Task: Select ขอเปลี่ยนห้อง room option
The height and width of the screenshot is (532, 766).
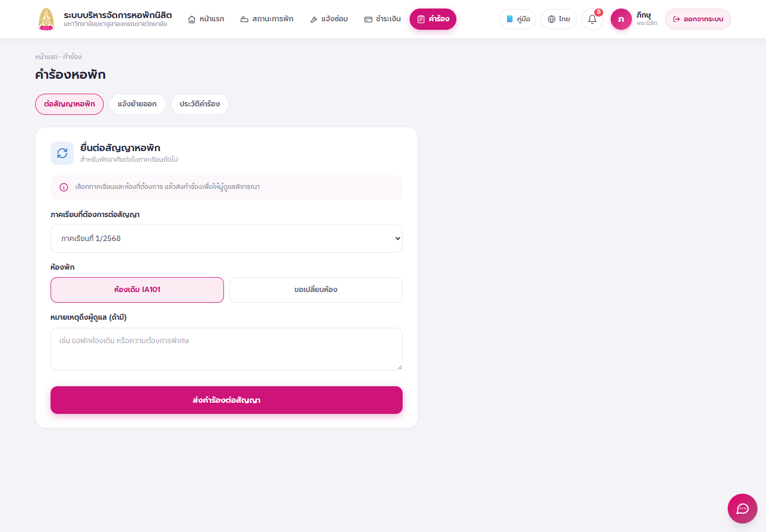Action: click(x=316, y=290)
